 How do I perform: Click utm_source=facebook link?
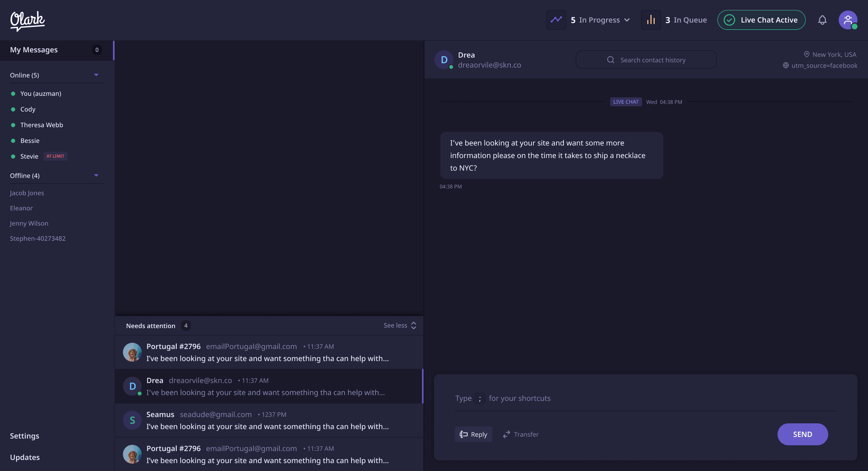point(824,65)
